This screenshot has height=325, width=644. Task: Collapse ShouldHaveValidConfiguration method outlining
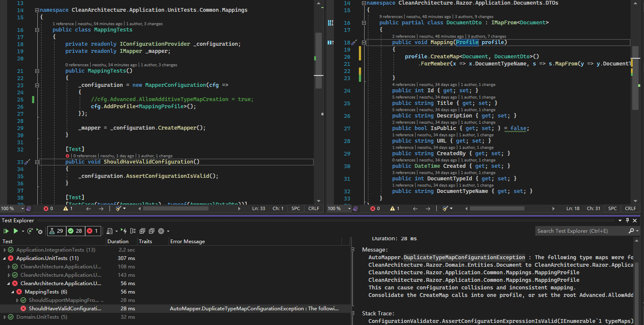coord(37,162)
